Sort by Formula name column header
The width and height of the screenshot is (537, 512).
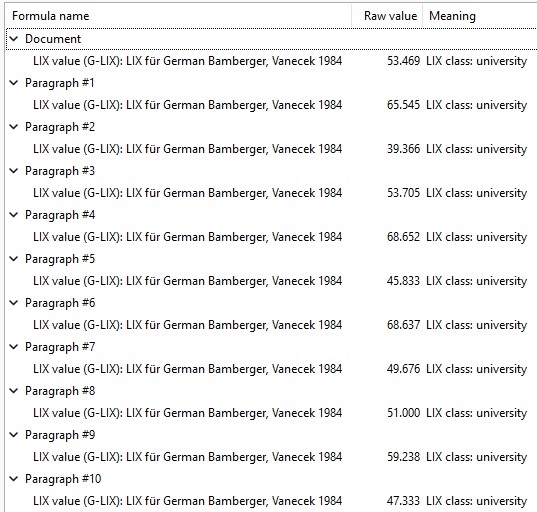178,16
